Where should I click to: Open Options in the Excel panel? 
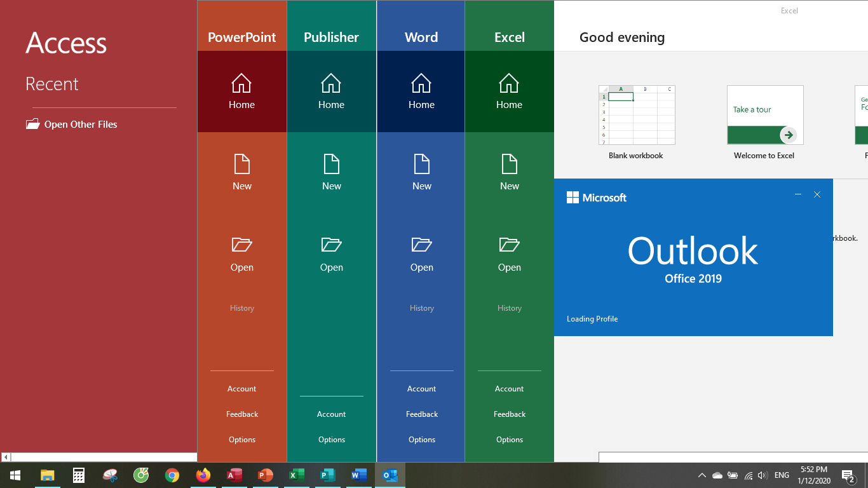click(509, 440)
